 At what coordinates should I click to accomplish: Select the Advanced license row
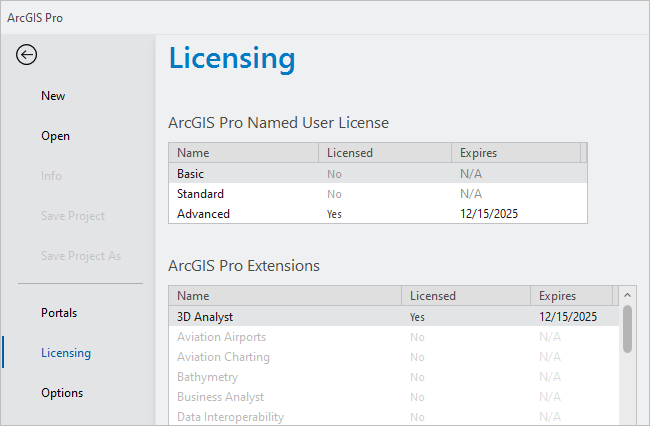pos(378,214)
